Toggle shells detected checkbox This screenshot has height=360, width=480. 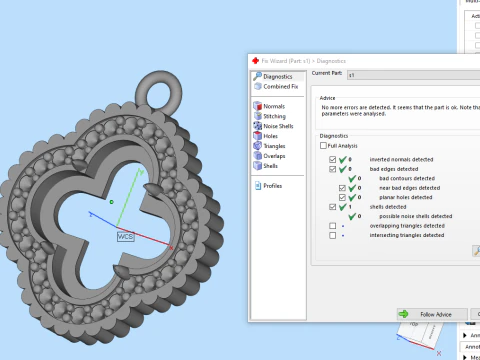tap(332, 207)
